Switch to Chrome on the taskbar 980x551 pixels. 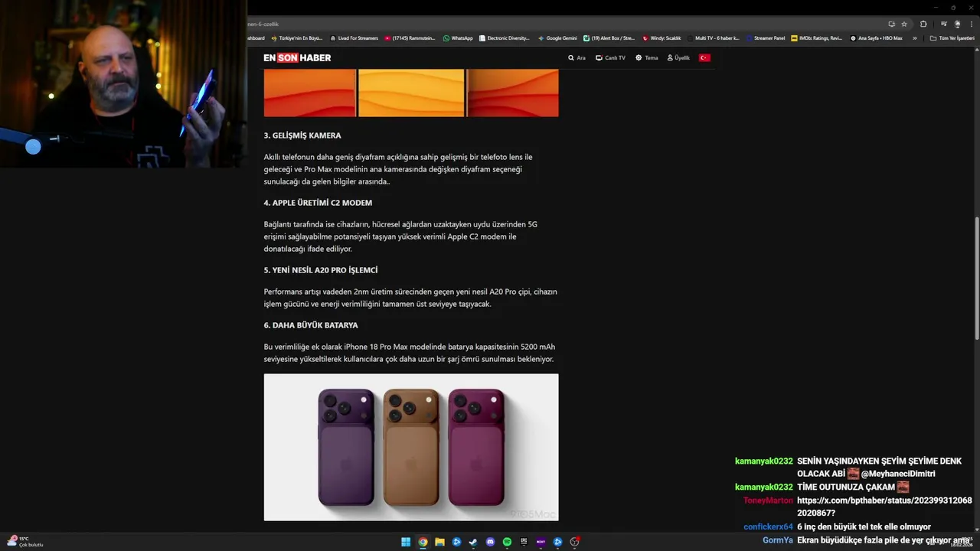click(423, 542)
